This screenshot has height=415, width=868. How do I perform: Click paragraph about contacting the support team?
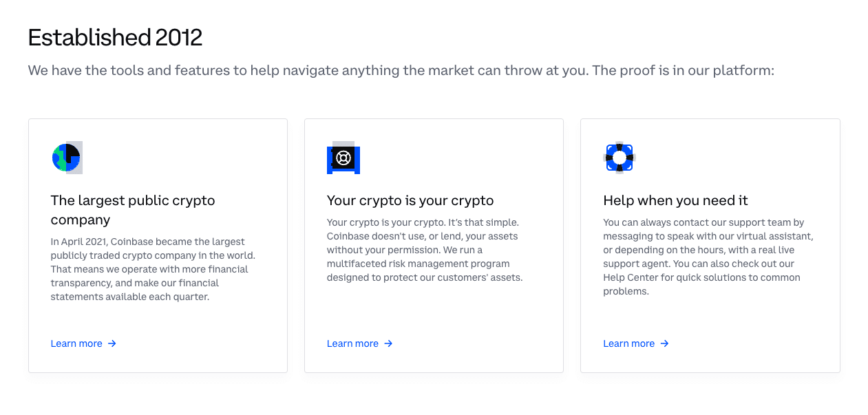pyautogui.click(x=708, y=257)
